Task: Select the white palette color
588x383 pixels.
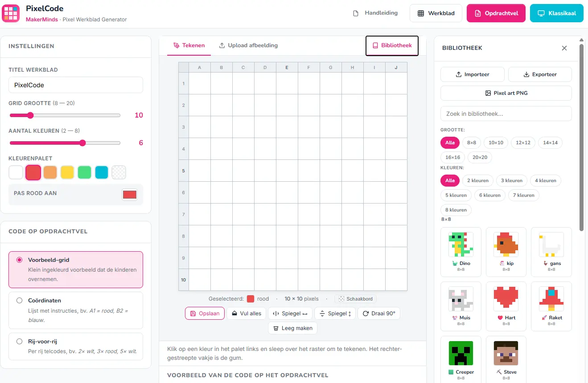Action: pyautogui.click(x=16, y=172)
